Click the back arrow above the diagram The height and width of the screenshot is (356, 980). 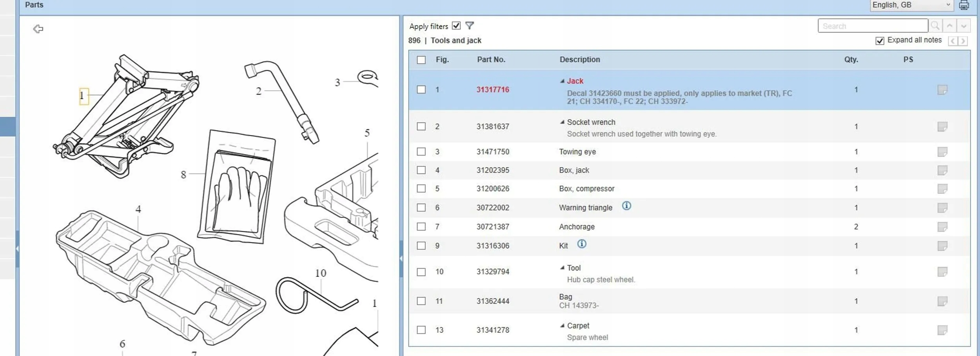(38, 29)
